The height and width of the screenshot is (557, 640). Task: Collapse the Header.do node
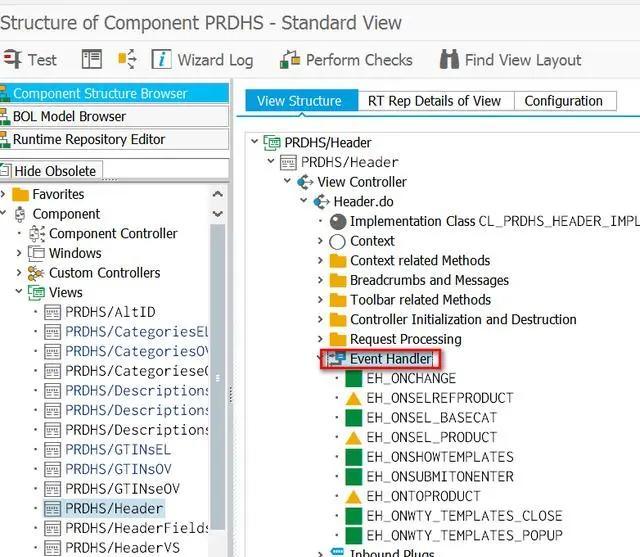pos(304,200)
